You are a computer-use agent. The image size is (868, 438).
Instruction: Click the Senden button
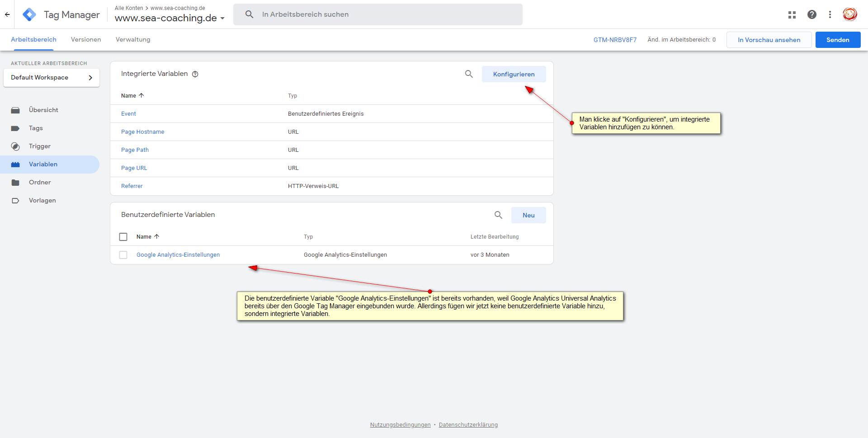838,40
